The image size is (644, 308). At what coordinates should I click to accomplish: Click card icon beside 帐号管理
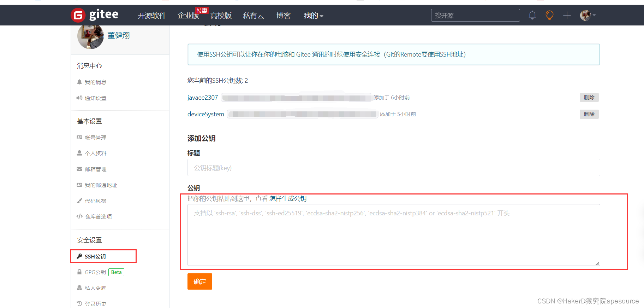[x=79, y=138]
